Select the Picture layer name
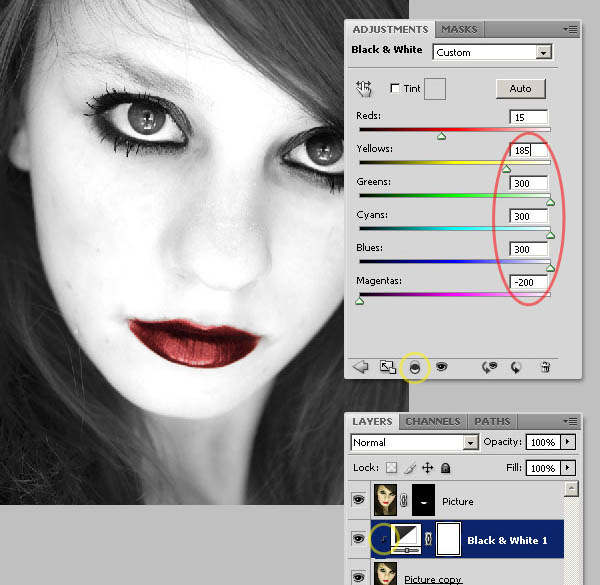This screenshot has width=600, height=585. 458,501
